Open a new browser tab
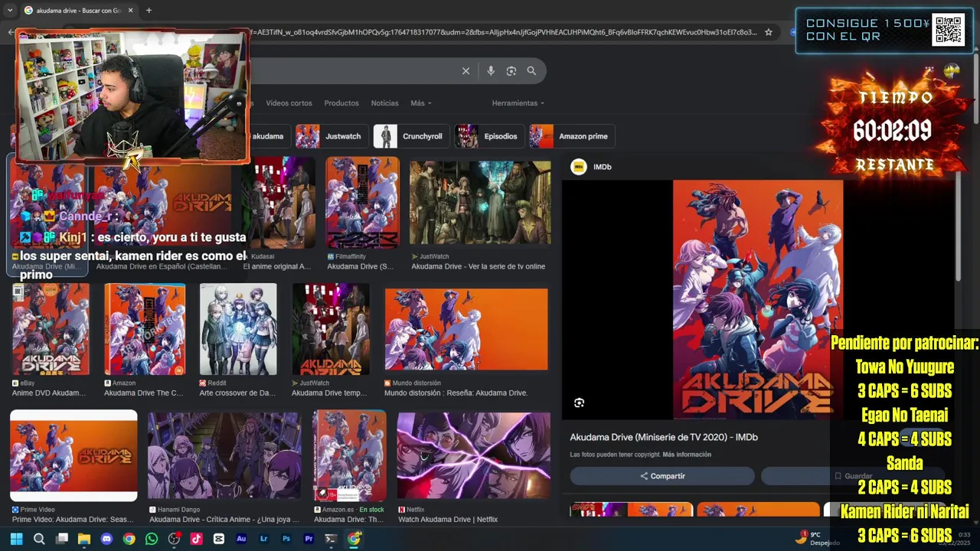This screenshot has width=980, height=551. tap(149, 11)
